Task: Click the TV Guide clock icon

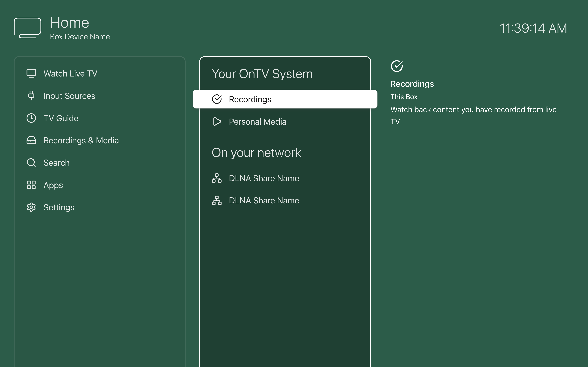Action: [x=31, y=118]
